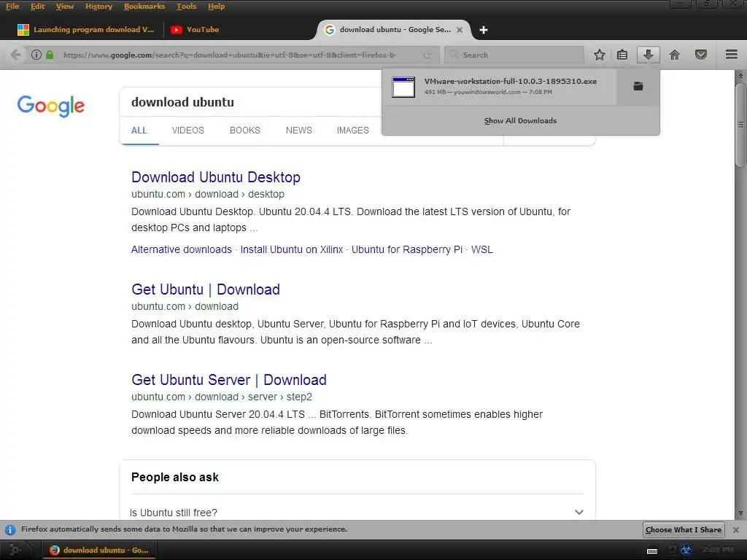The width and height of the screenshot is (747, 560).
Task: Click the green padlock security icon
Action: point(50,55)
